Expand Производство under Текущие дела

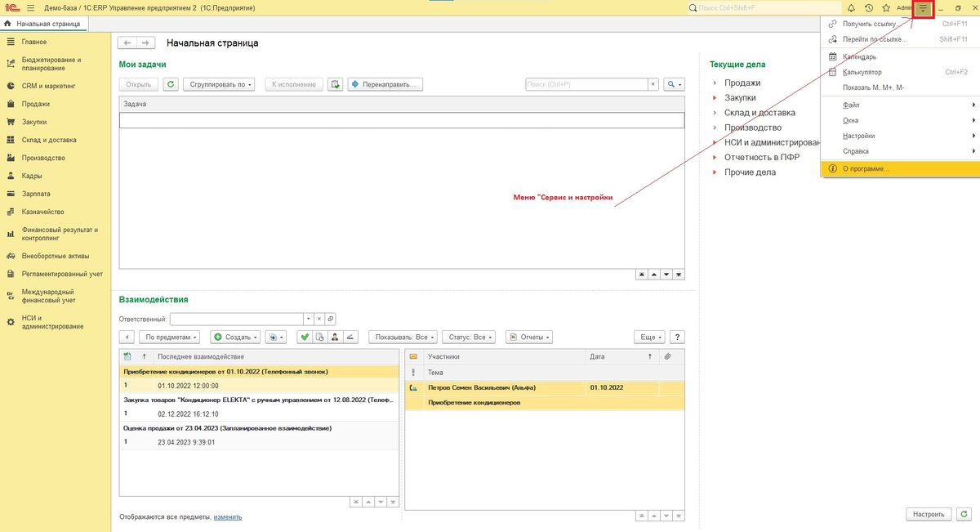(715, 127)
